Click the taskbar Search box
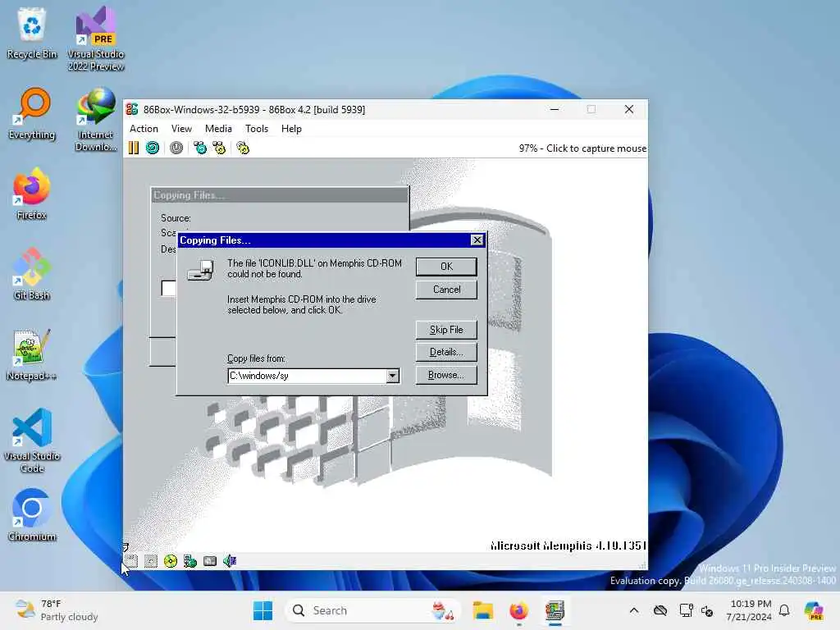Screen dimensions: 840x630 [x=373, y=610]
